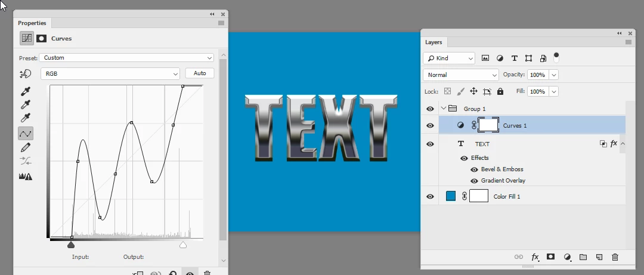
Task: Toggle the layer filtering on/off switch
Action: (556, 57)
